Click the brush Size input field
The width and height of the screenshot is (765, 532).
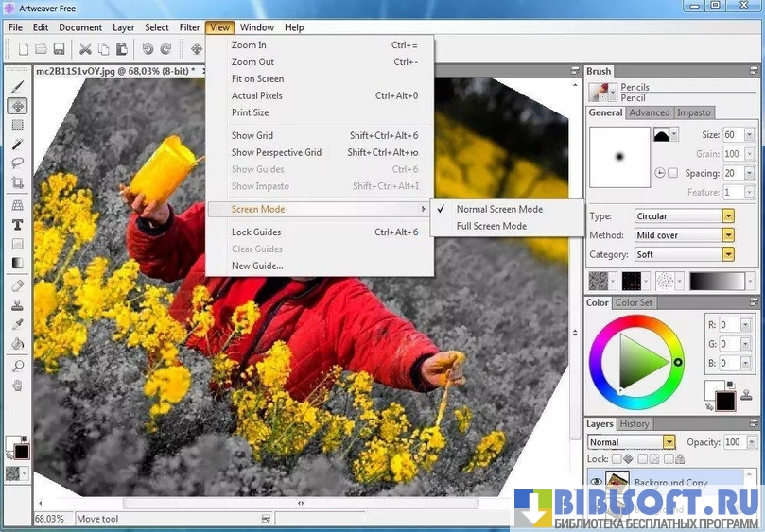tap(732, 135)
